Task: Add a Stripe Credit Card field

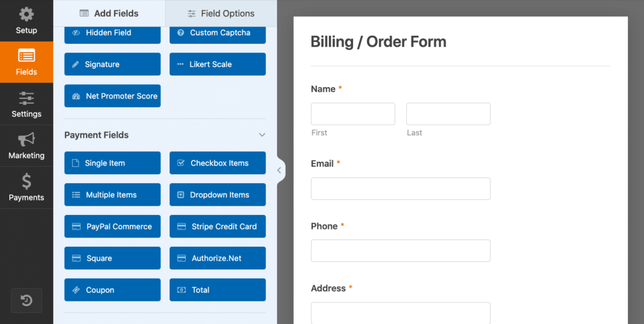Action: click(218, 227)
